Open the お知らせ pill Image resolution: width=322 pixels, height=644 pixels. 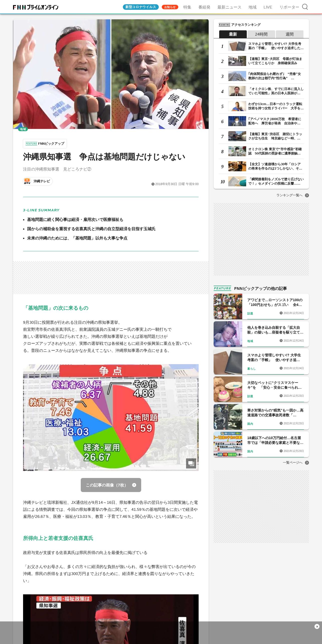(170, 7)
